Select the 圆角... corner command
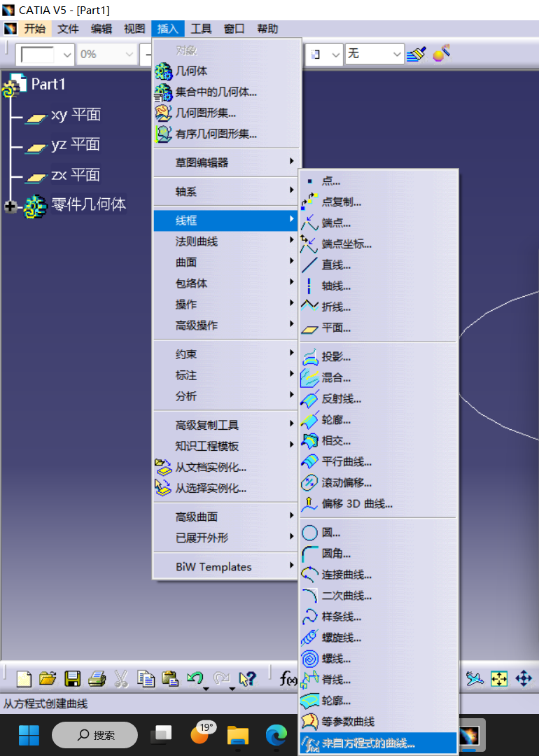539x756 pixels. click(x=378, y=554)
